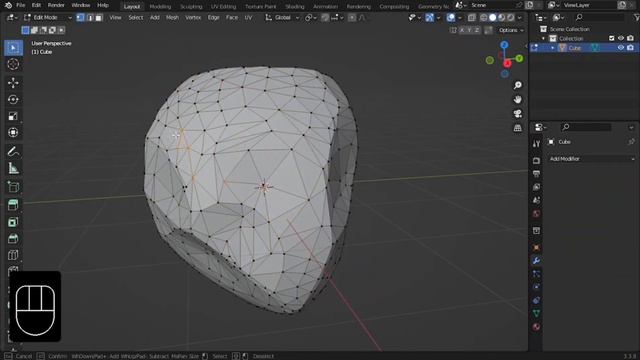Pick the Extrude Region tool
The image size is (640, 360).
pos(13,205)
